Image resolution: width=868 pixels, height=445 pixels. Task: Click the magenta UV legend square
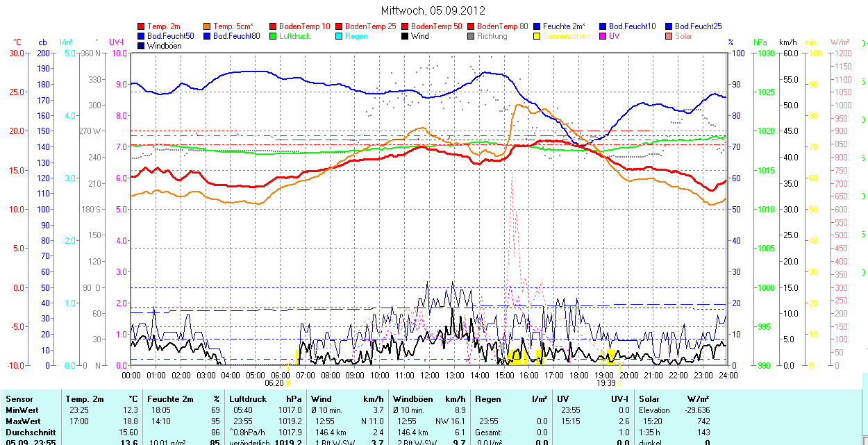tap(602, 36)
